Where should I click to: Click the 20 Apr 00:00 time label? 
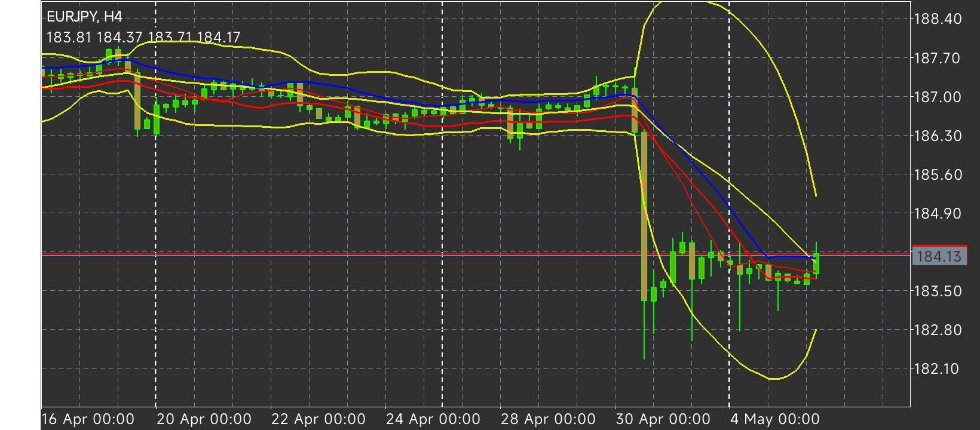click(x=204, y=419)
